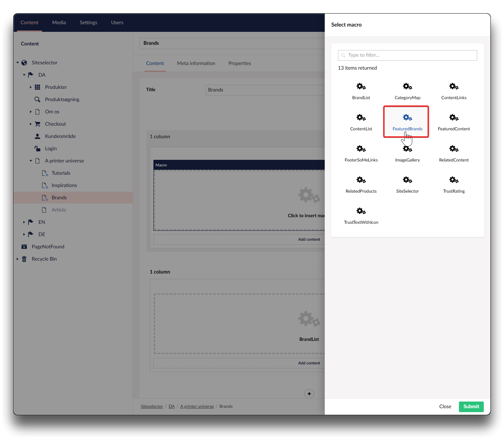
Task: Close the Select macro panel
Action: pos(445,407)
